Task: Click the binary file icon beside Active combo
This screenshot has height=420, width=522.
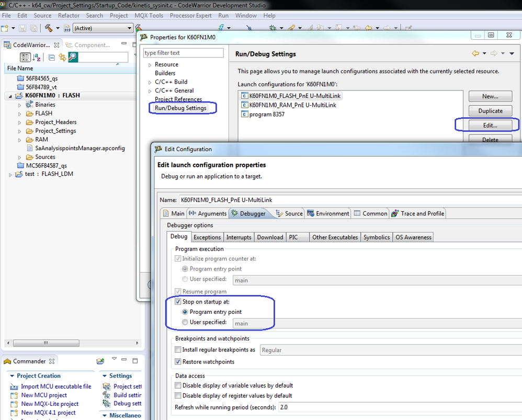Action: [67, 28]
